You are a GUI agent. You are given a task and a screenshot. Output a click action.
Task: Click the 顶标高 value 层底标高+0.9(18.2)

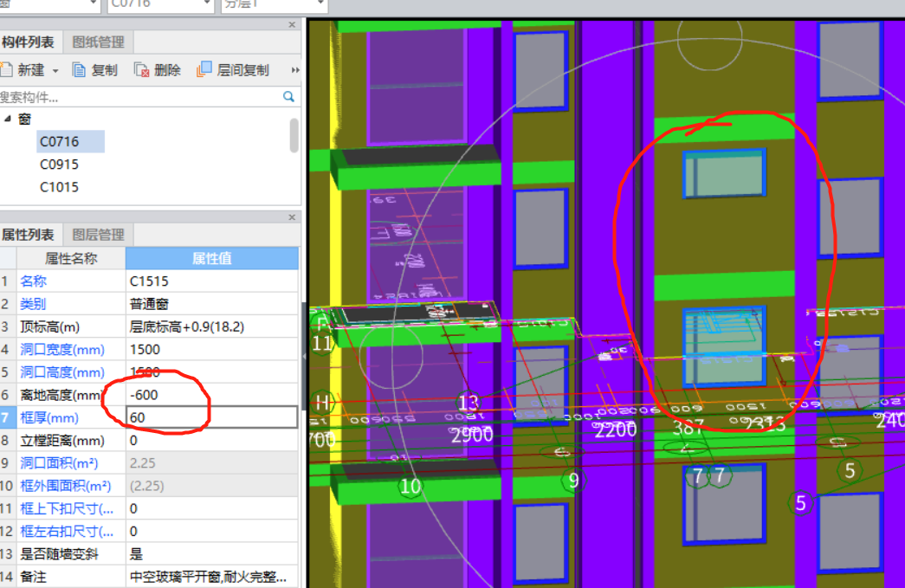pyautogui.click(x=212, y=326)
